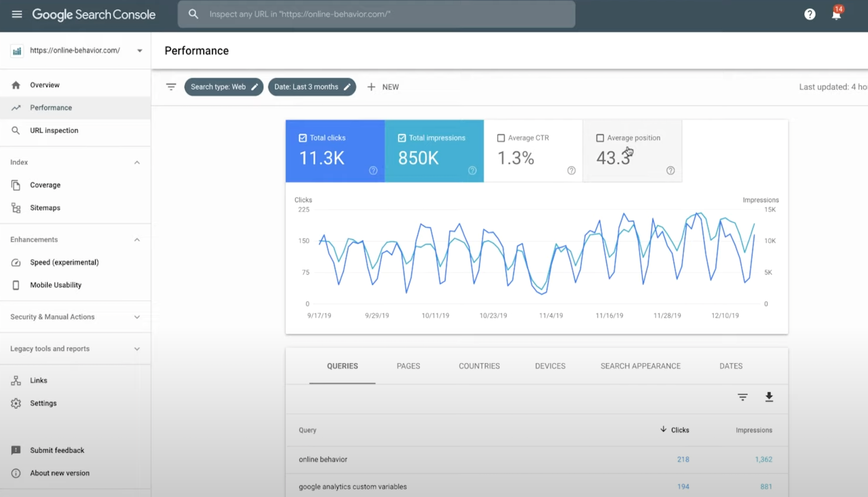Viewport: 868px width, 497px height.
Task: Open the Speed (experimental) report
Action: coord(75,263)
